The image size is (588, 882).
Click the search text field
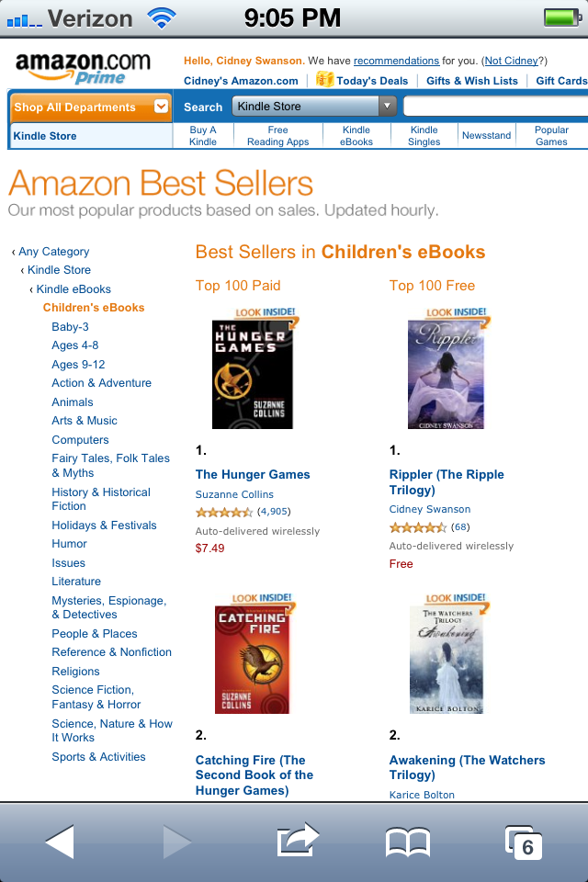point(496,107)
